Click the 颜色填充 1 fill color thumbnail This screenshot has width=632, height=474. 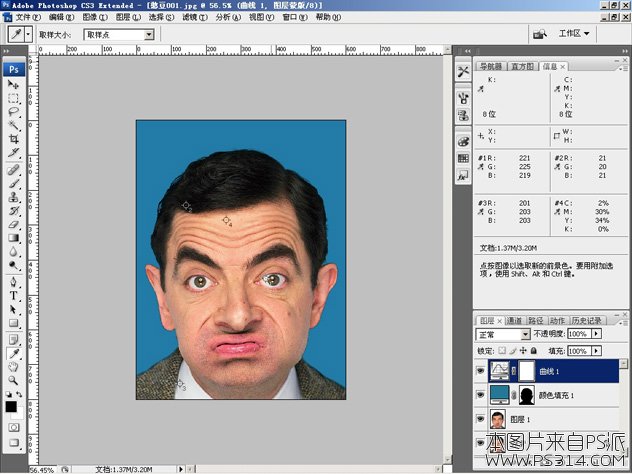click(499, 395)
